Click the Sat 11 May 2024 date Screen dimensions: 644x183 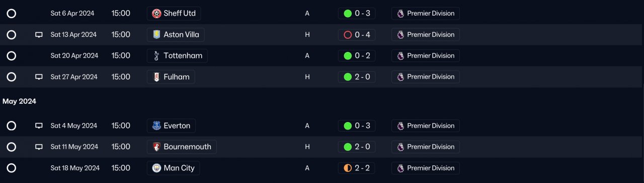[75, 147]
